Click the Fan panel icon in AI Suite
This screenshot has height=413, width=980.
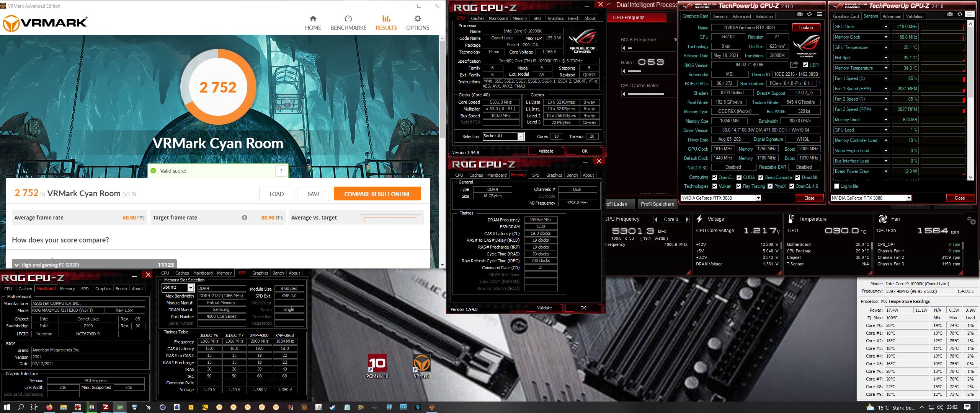click(883, 219)
